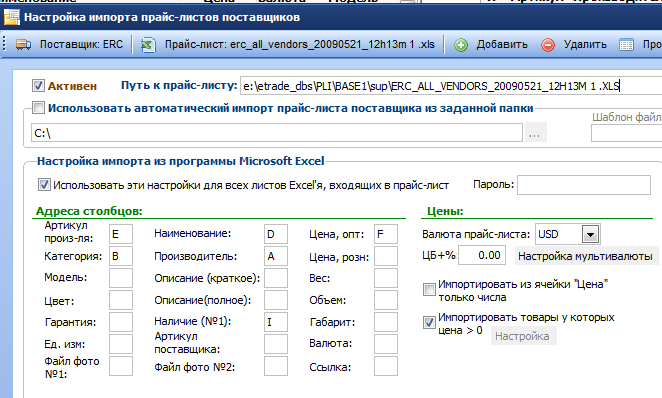Click the Настройка импорта из программы Microsoft Excel heading

[181, 161]
